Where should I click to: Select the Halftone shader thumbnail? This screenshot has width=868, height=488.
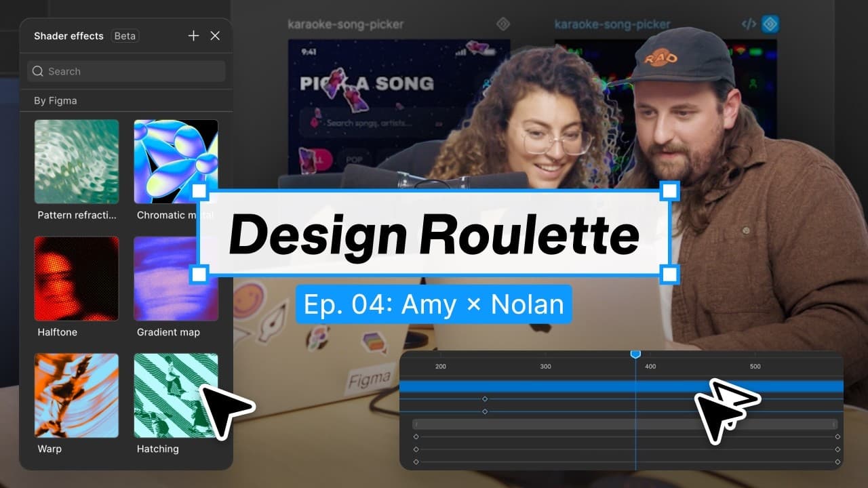tap(77, 279)
